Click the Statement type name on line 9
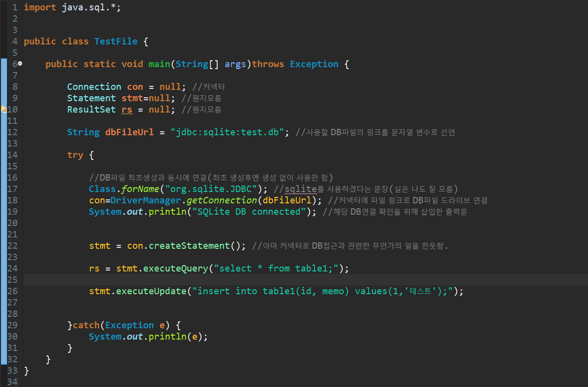The height and width of the screenshot is (387, 588). tap(91, 98)
